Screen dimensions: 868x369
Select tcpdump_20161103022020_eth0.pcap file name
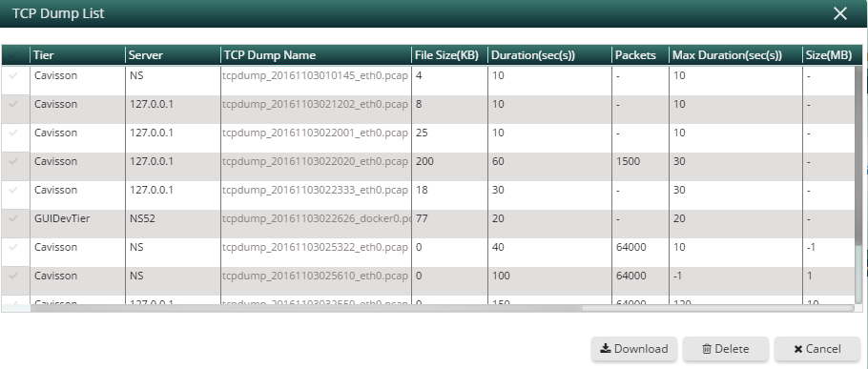pyautogui.click(x=316, y=161)
